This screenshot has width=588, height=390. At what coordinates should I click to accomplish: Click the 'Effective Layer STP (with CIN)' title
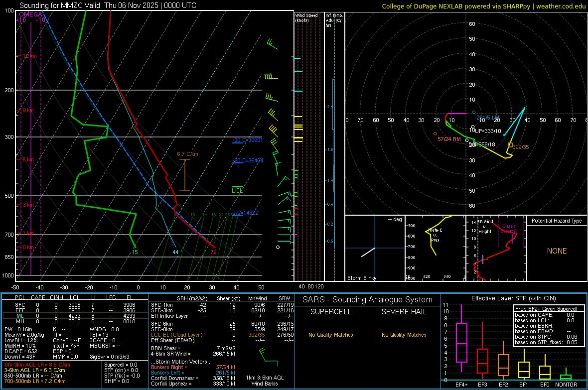[x=513, y=298]
